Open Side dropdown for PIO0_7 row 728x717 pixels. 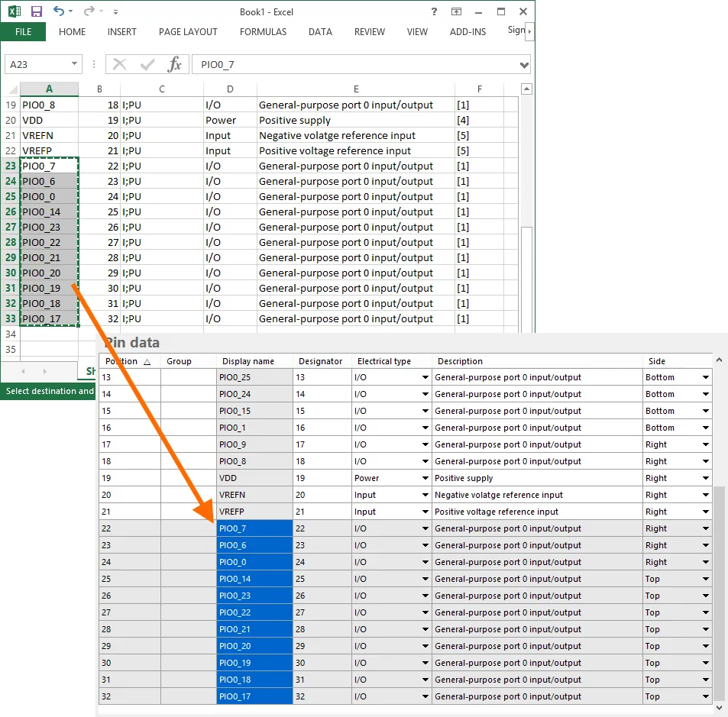[x=706, y=529]
